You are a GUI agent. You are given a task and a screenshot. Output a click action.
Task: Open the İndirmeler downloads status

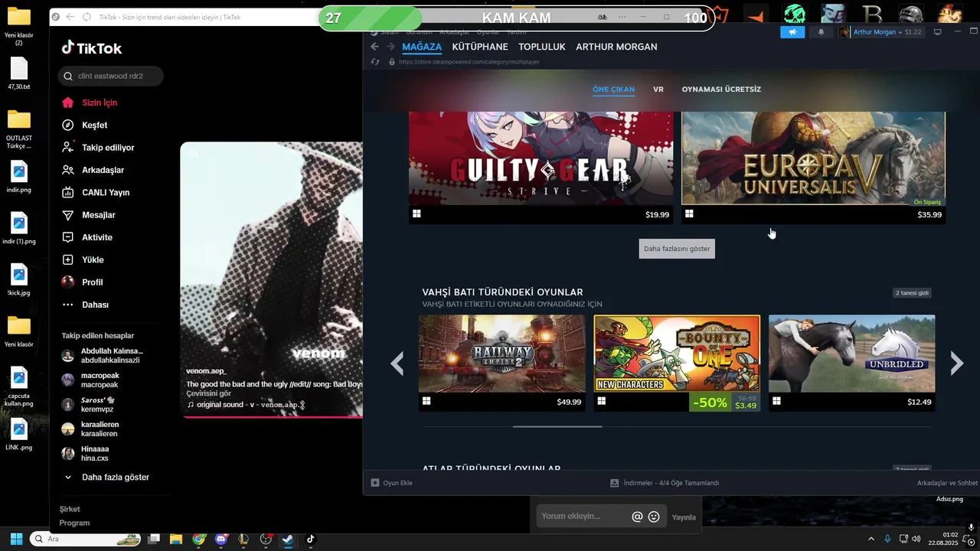[665, 483]
